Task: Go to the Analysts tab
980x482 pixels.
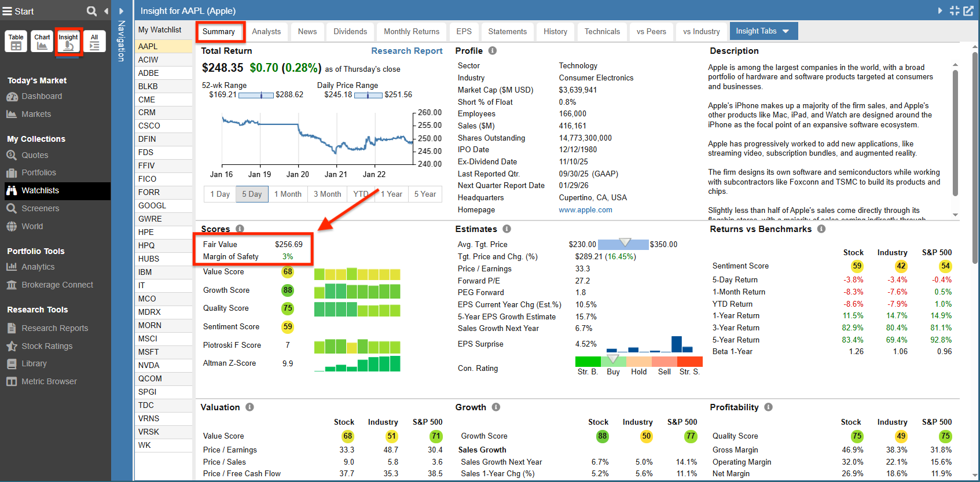Action: coord(266,32)
